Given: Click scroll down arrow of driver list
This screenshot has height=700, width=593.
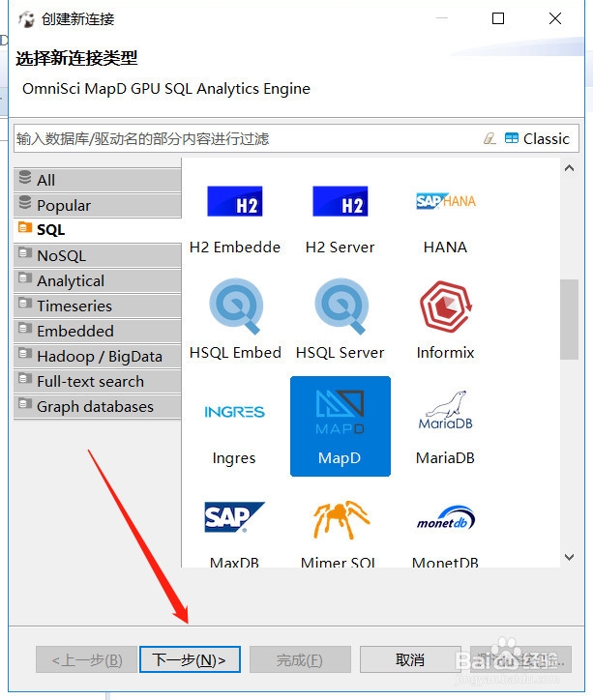Looking at the screenshot, I should coord(570,557).
